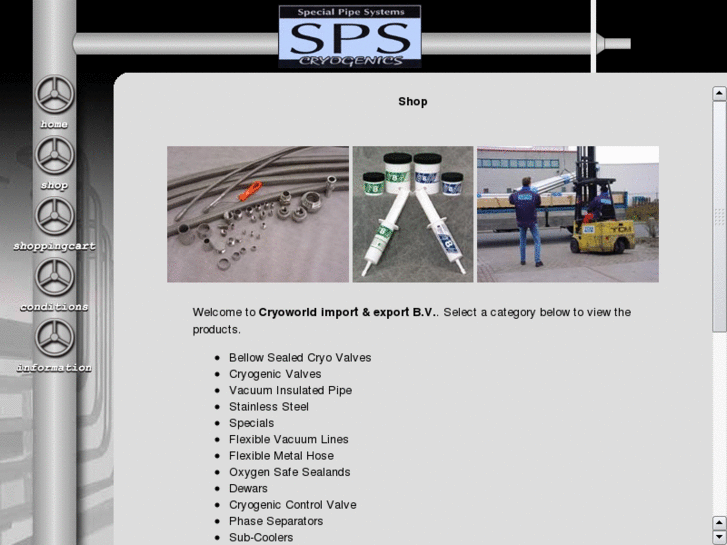Screen dimensions: 727x545
Task: Open the shop valve-wheel icon
Action: pos(54,155)
